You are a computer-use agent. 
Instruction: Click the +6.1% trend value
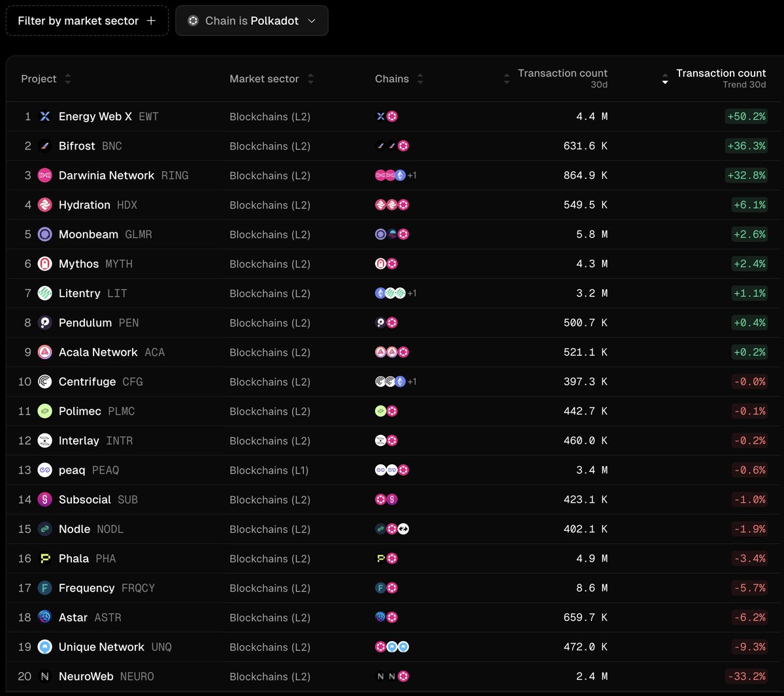(749, 204)
